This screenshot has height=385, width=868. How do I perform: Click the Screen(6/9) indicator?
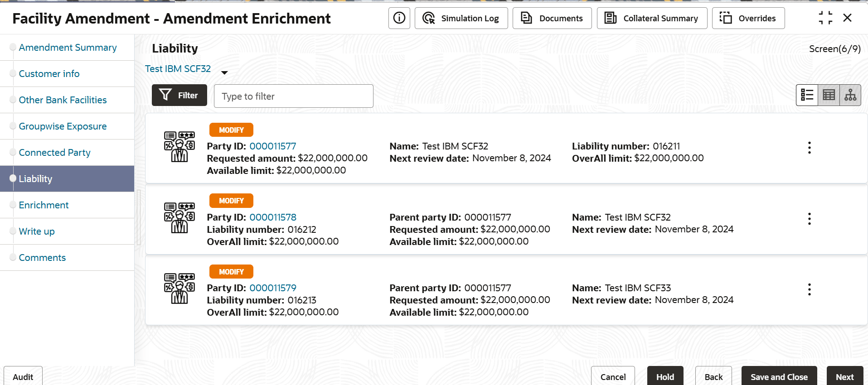click(x=835, y=49)
